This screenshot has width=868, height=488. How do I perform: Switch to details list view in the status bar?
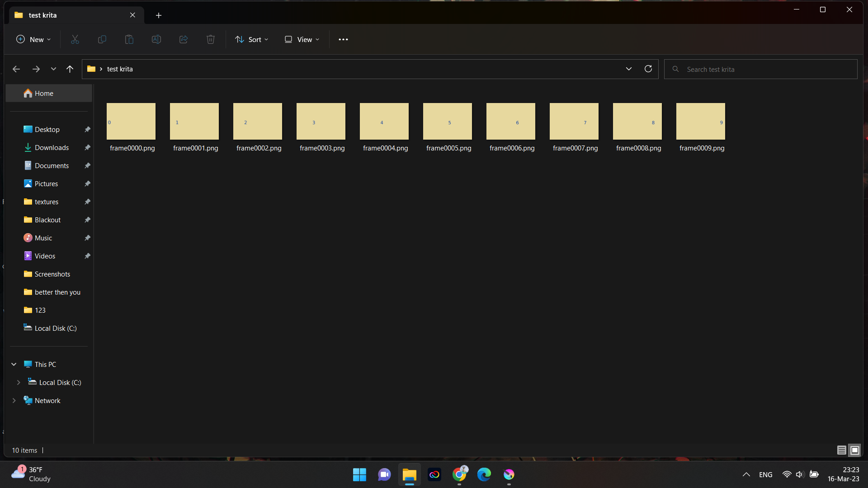pyautogui.click(x=841, y=450)
